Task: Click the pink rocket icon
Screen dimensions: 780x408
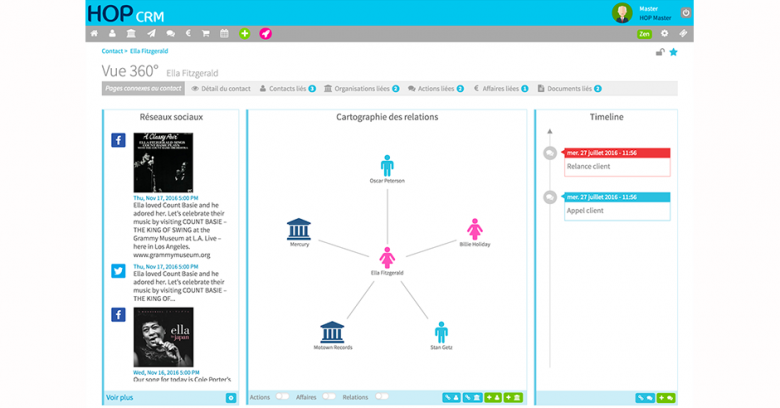Action: tap(266, 33)
